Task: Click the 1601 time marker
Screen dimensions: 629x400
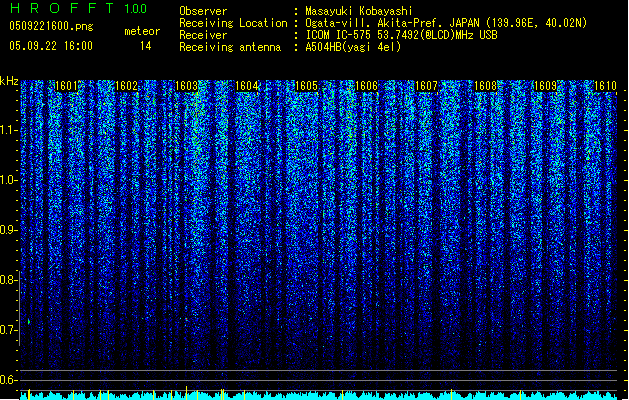Action: [x=66, y=86]
